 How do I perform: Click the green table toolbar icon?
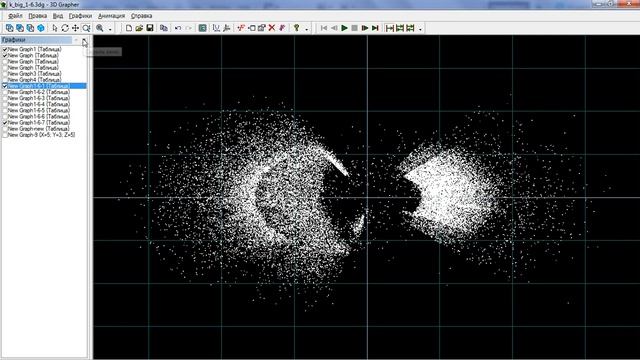[x=202, y=28]
